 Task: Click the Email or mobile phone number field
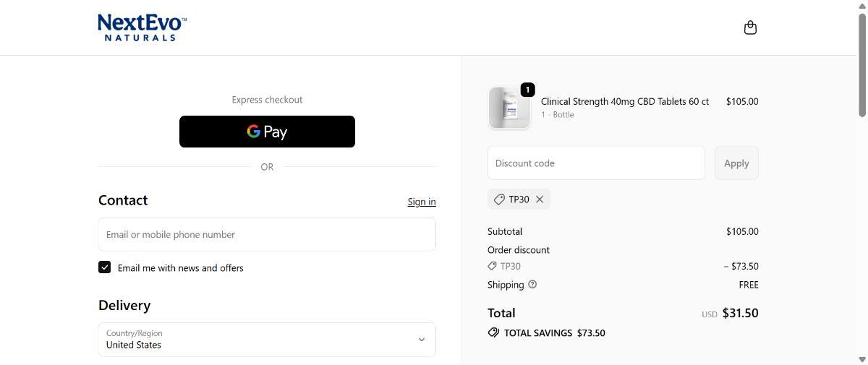pos(267,234)
